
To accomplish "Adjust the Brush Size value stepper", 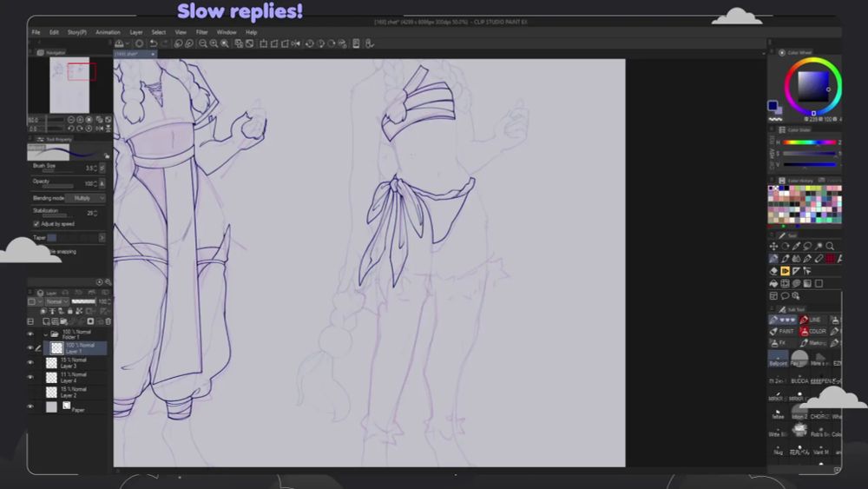I will point(95,168).
